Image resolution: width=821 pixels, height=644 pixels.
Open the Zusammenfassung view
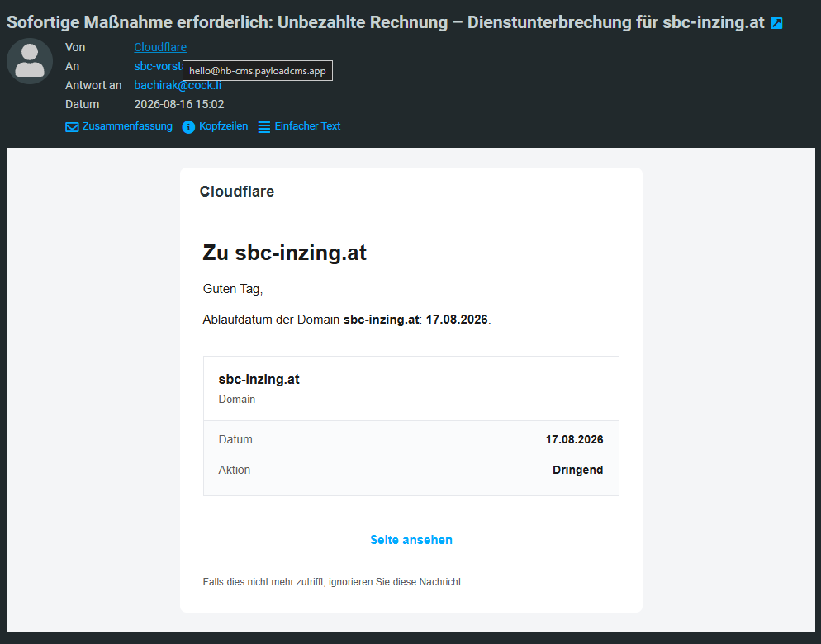point(127,126)
